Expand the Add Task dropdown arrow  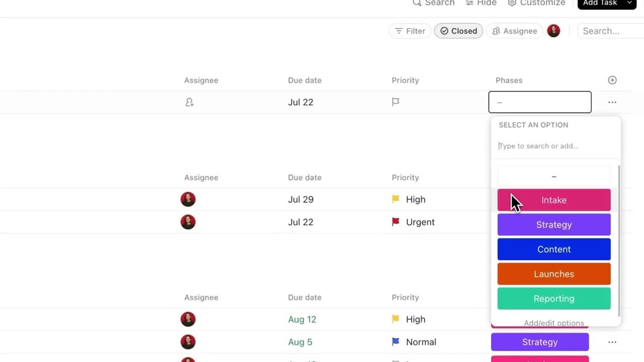coord(629,3)
